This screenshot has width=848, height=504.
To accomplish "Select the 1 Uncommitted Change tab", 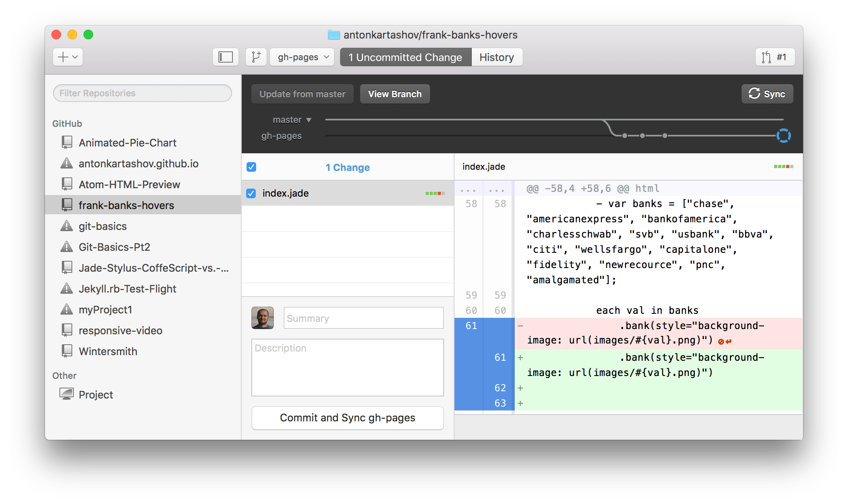I will point(405,57).
